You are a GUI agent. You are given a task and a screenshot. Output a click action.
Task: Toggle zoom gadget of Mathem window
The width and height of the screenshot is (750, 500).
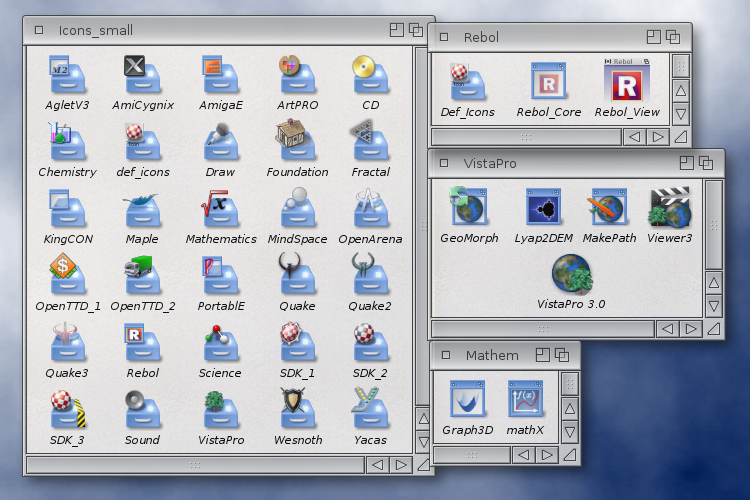[542, 355]
